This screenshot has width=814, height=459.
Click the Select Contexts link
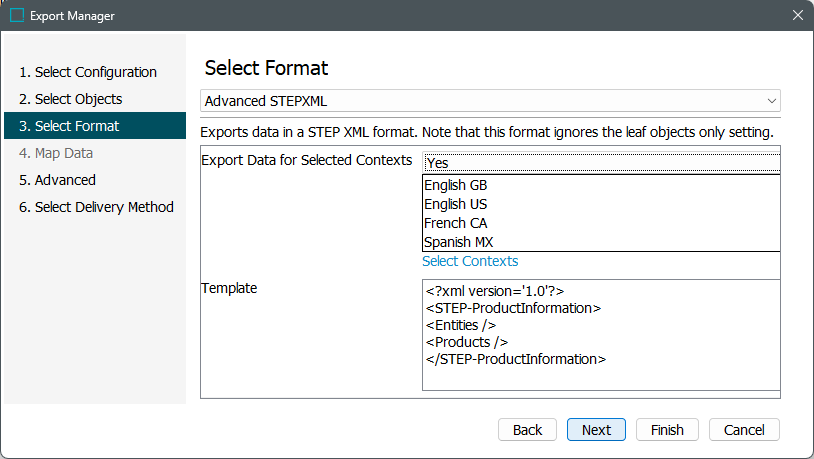(470, 261)
